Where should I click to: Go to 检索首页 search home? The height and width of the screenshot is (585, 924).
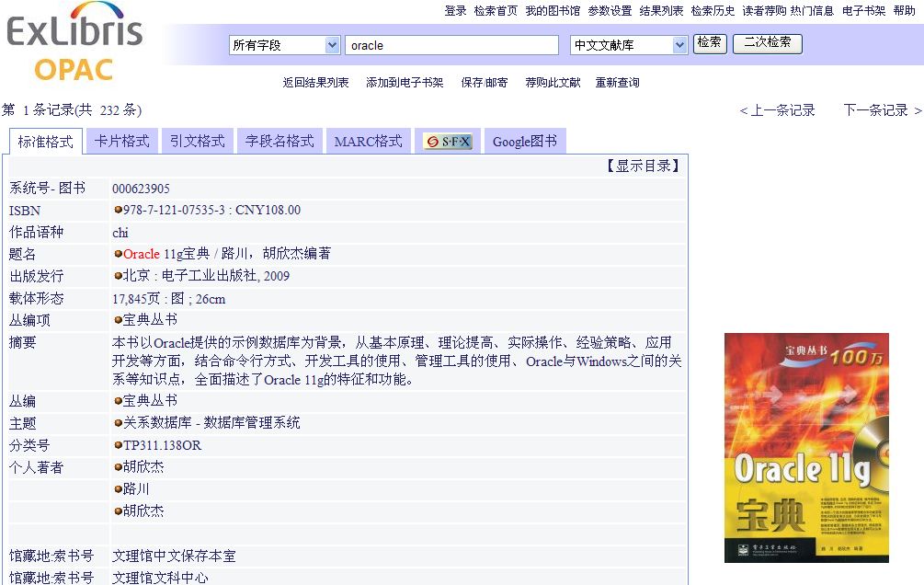[496, 11]
